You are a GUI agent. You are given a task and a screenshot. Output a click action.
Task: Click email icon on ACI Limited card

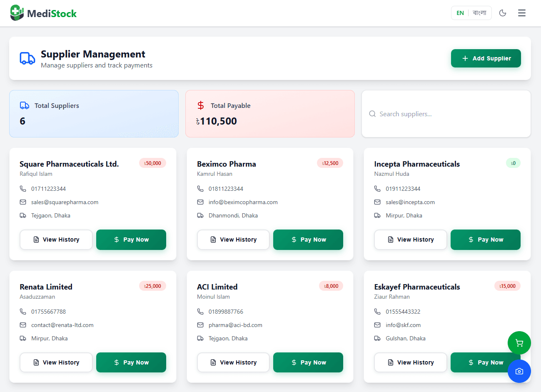(200, 325)
